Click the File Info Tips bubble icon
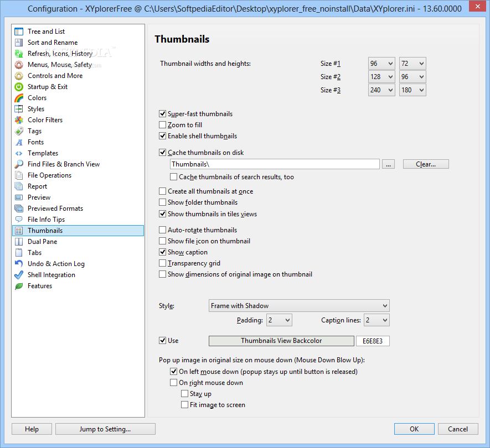 coord(19,220)
